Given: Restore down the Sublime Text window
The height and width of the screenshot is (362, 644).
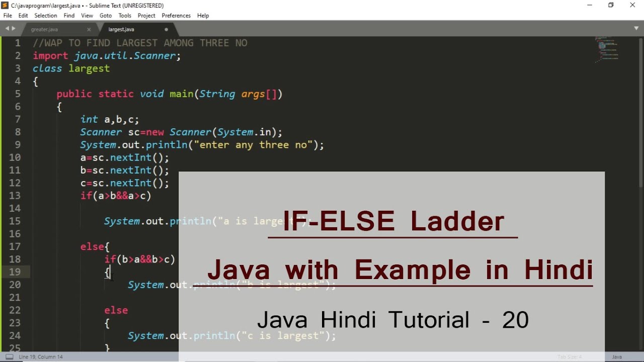Looking at the screenshot, I should (x=611, y=5).
